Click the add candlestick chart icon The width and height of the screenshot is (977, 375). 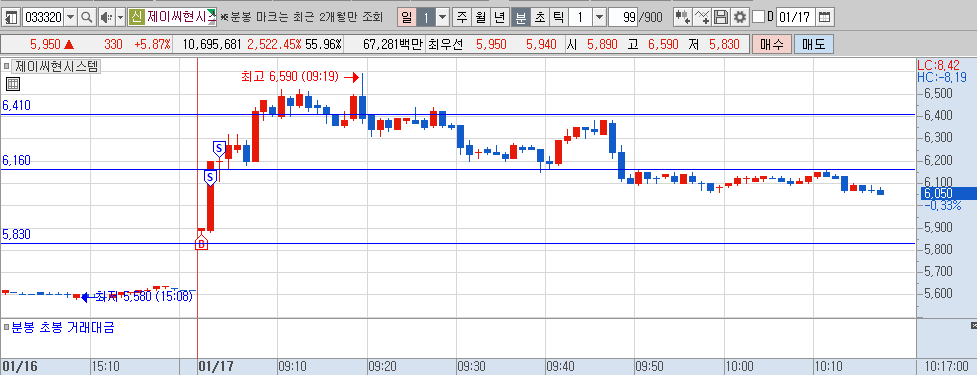(683, 17)
